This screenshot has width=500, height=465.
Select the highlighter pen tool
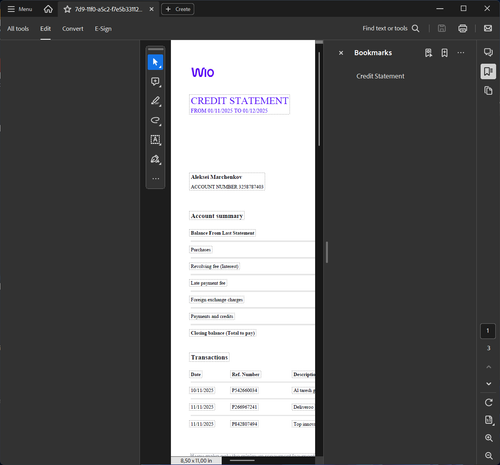click(x=155, y=101)
